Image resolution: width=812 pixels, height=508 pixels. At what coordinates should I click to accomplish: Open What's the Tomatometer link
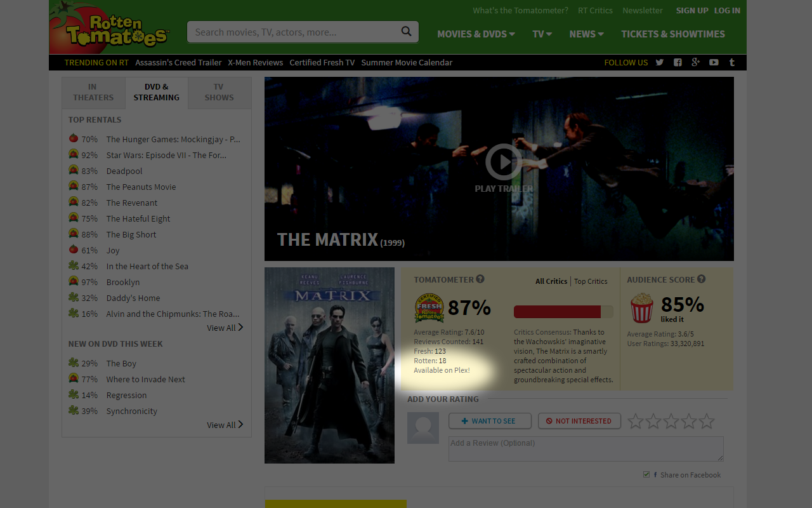[520, 10]
